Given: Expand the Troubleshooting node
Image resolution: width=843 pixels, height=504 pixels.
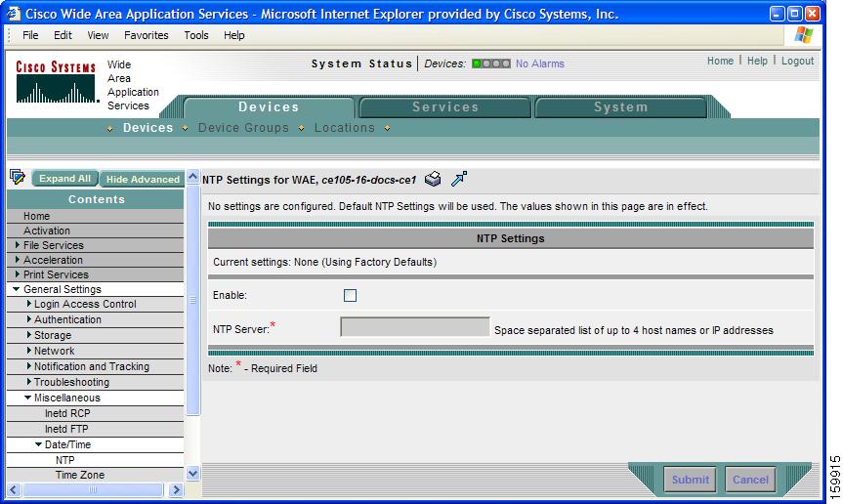Looking at the screenshot, I should pyautogui.click(x=28, y=382).
